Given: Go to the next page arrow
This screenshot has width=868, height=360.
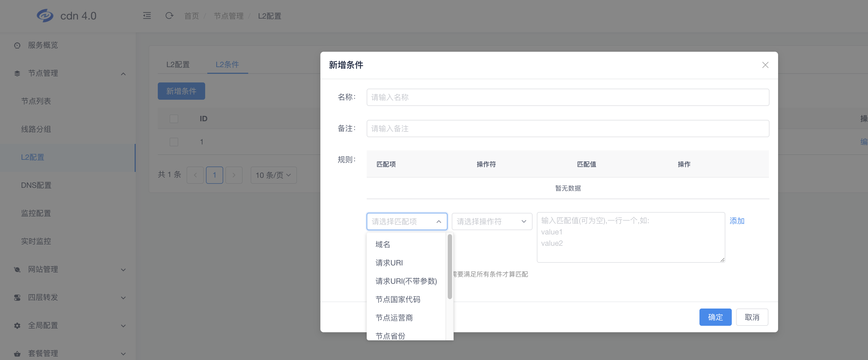Looking at the screenshot, I should coord(234,175).
